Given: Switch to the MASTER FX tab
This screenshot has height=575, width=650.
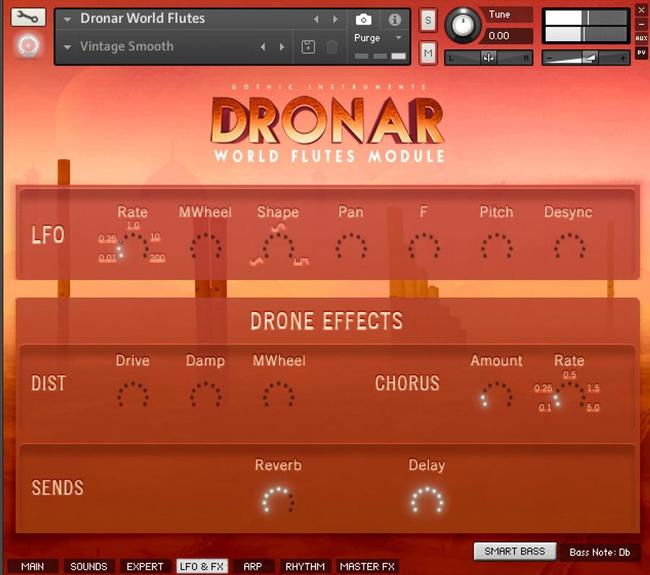Looking at the screenshot, I should 367,566.
